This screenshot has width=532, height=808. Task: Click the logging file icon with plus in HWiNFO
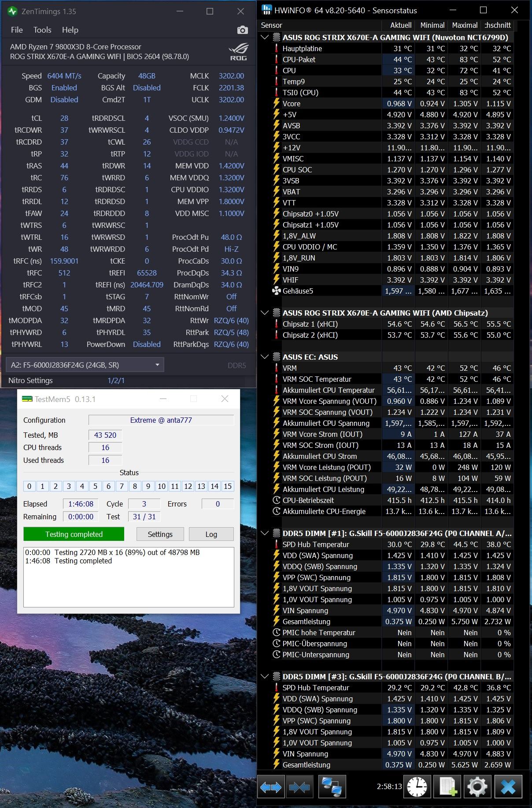(447, 787)
